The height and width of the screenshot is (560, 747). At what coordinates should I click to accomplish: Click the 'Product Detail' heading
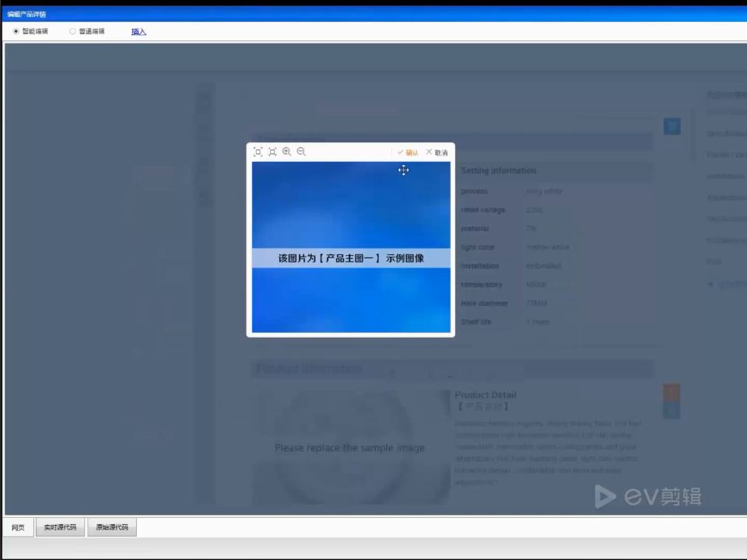pos(486,395)
